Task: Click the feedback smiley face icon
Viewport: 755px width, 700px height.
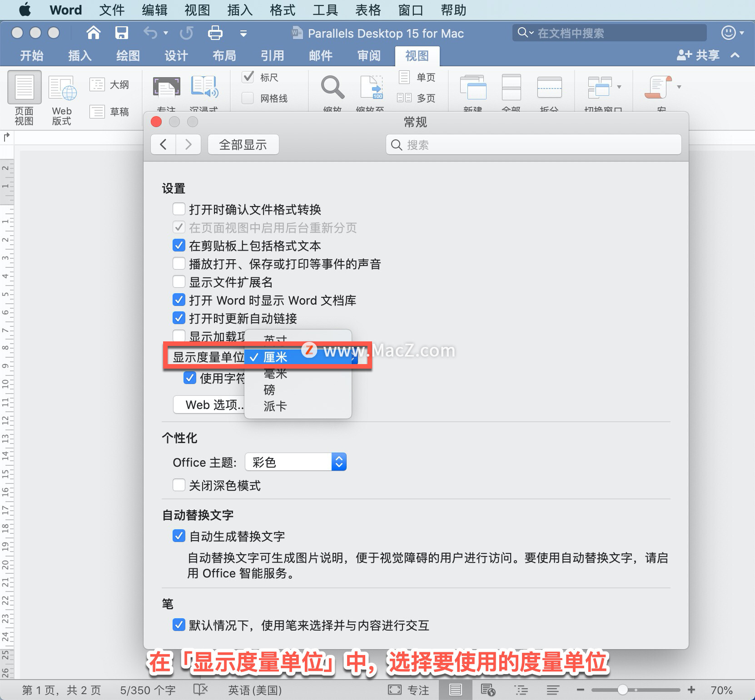Action: [728, 33]
